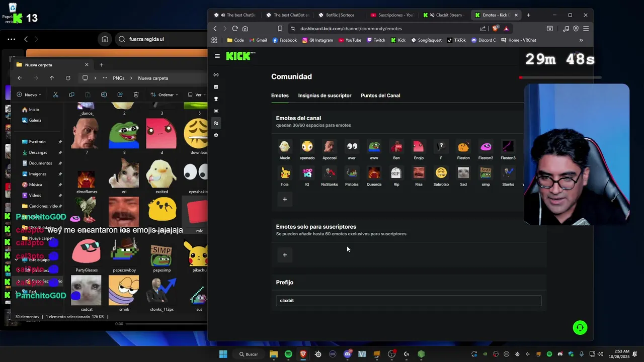The width and height of the screenshot is (644, 362).
Task: Open Galería in the Explorer sidebar
Action: pyautogui.click(x=35, y=120)
